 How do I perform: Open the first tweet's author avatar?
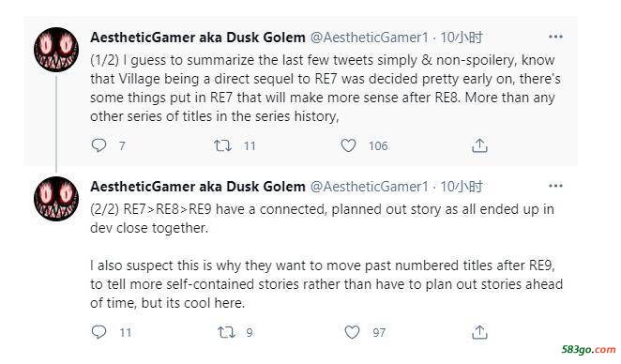pyautogui.click(x=56, y=50)
